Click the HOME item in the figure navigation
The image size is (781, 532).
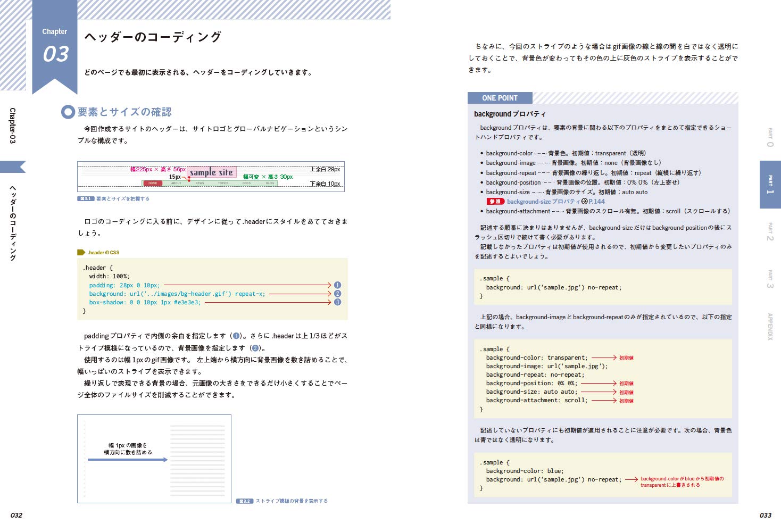pos(153,183)
